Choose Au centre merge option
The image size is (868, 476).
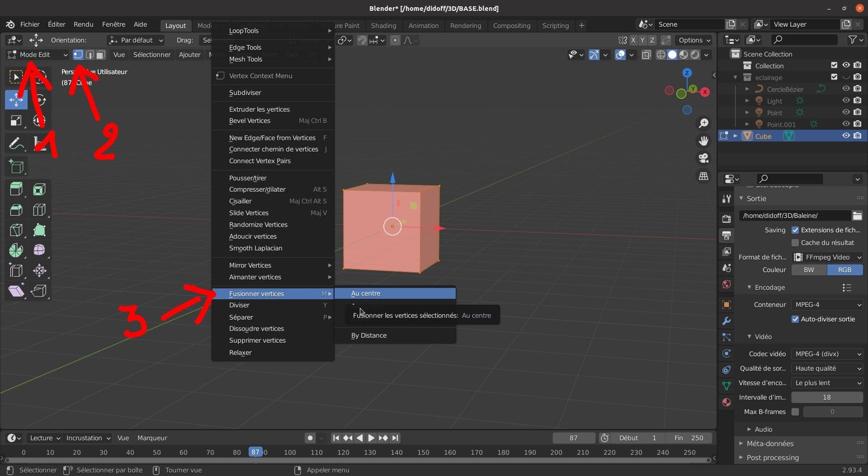click(x=395, y=293)
